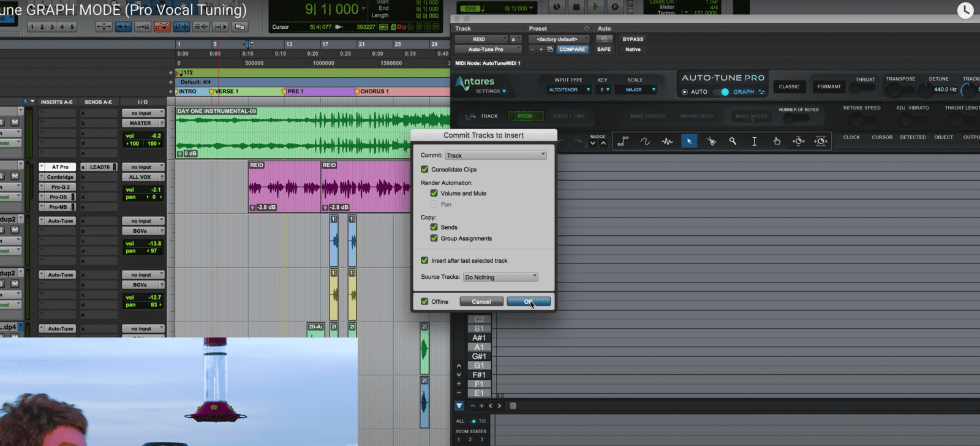The image size is (980, 446).
Task: Select the Auto-Tune hand scroll tool
Action: [777, 142]
